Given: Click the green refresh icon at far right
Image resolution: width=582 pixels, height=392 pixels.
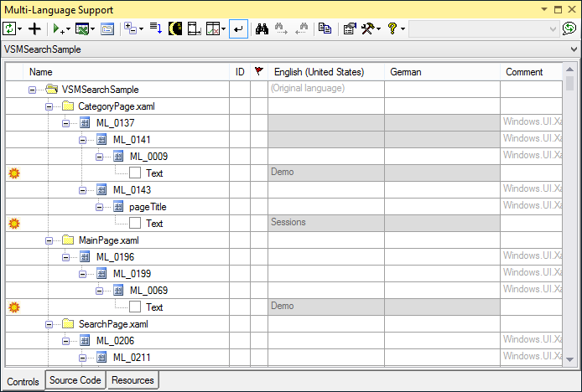Looking at the screenshot, I should (569, 28).
